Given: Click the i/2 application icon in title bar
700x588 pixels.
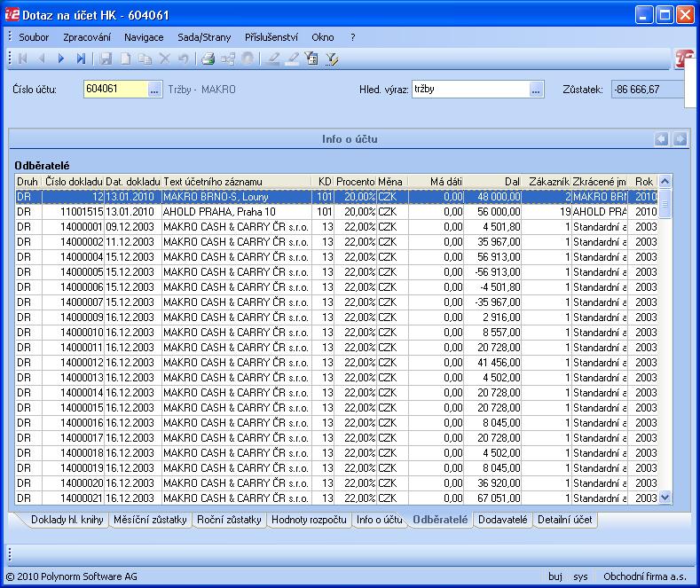Looking at the screenshot, I should click(12, 15).
